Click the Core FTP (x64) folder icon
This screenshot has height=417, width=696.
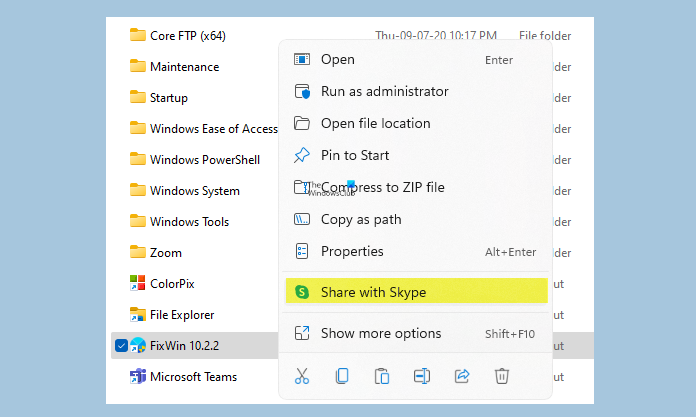coord(138,35)
